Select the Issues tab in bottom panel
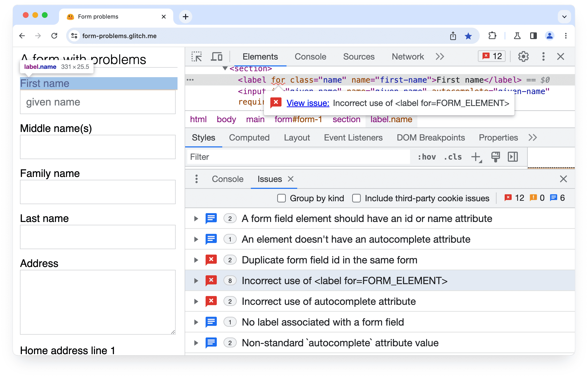Viewport: 588px width, 377px height. [x=270, y=179]
